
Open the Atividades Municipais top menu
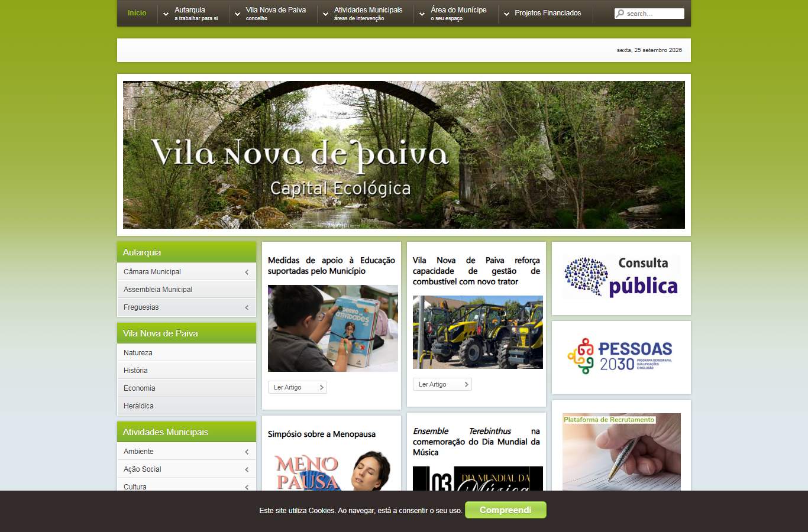[368, 14]
